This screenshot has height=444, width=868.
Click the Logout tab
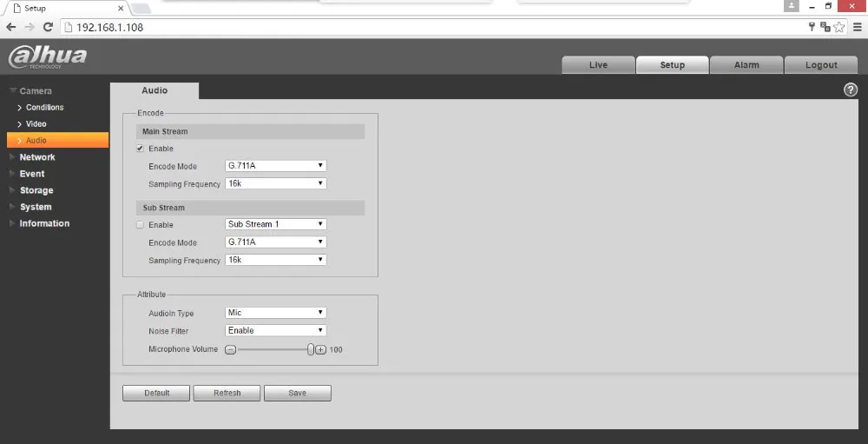(x=821, y=65)
